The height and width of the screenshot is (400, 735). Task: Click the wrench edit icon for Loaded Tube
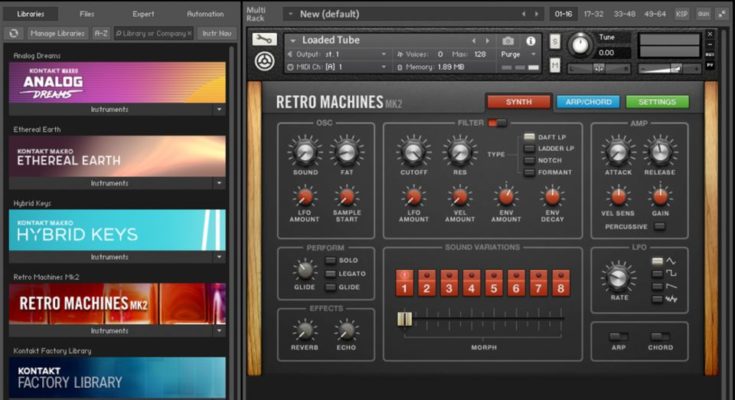[x=263, y=40]
